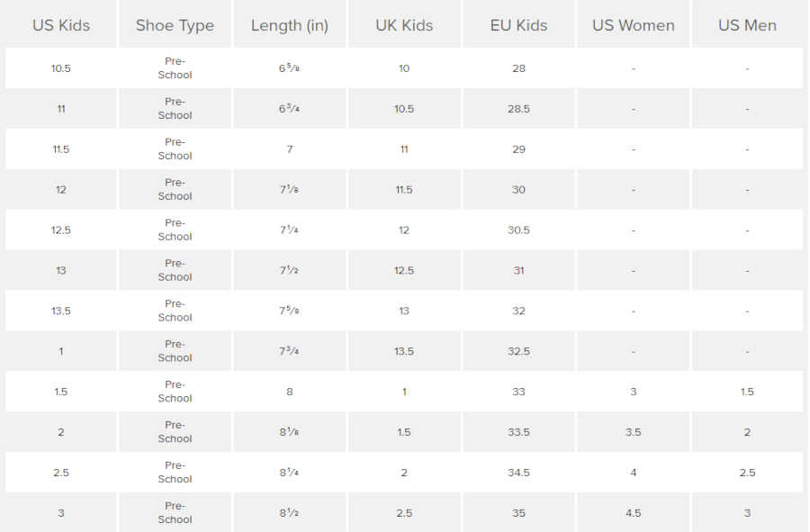Click the EU Kids column header
The width and height of the screenshot is (810, 532).
point(518,25)
